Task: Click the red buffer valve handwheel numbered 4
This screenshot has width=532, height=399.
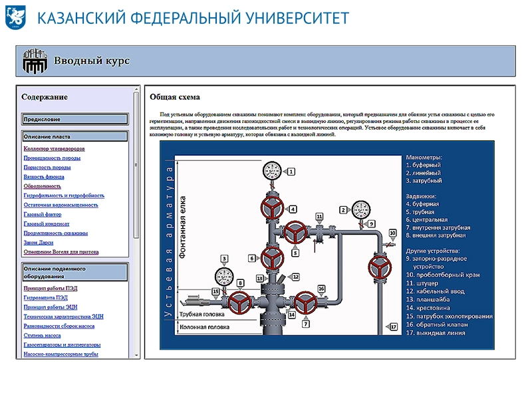Action: pos(272,207)
